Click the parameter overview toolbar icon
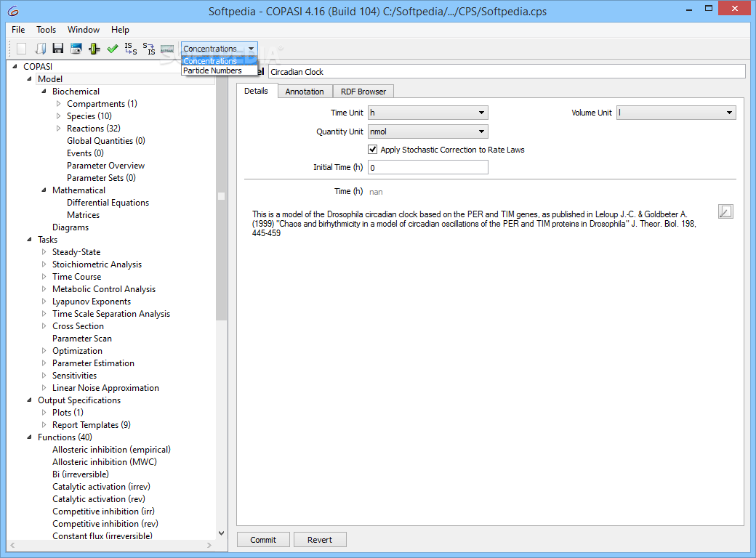Viewport: 756px width, 558px height. tap(167, 49)
